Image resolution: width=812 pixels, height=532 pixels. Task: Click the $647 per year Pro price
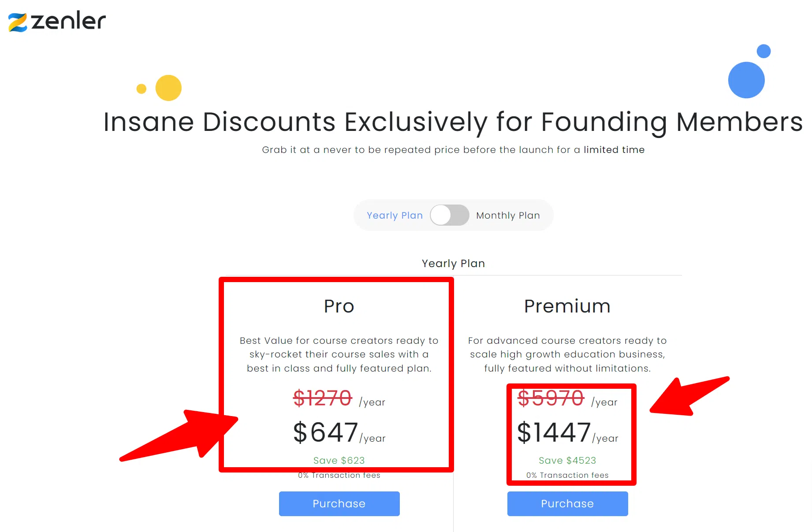click(326, 432)
